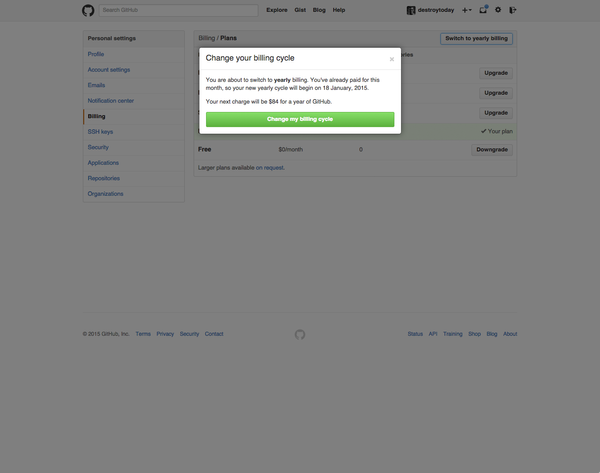
Task: Click the topmost Upgrade button
Action: [496, 73]
